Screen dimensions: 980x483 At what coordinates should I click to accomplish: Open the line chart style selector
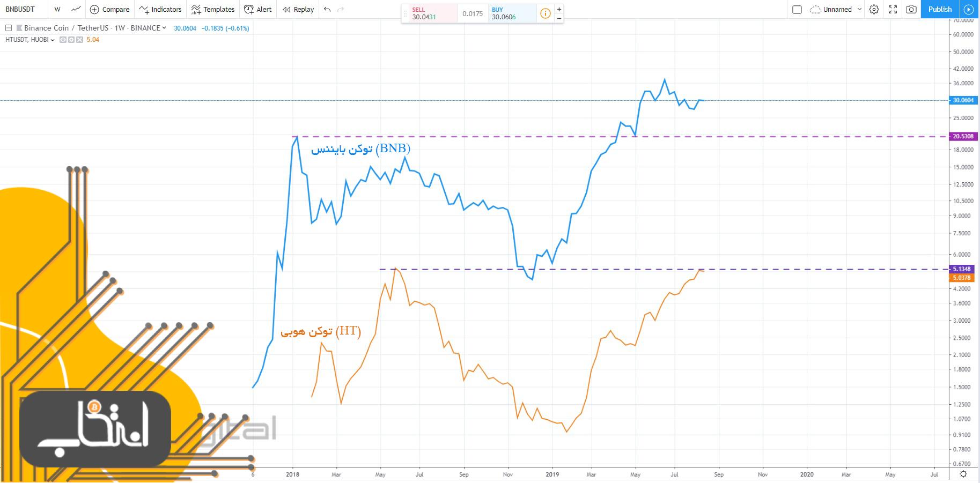click(76, 9)
